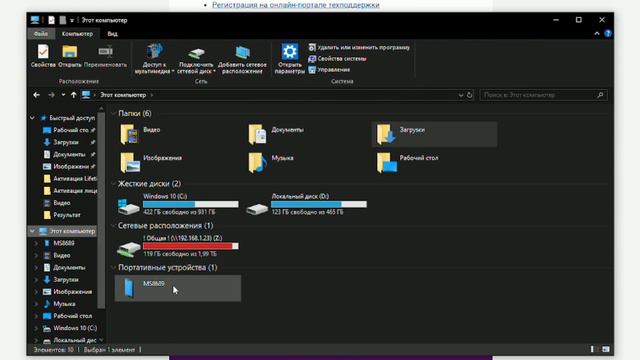This screenshot has width=640, height=360.
Task: Select the Windows 10 (C:) drive
Action: [x=178, y=204]
